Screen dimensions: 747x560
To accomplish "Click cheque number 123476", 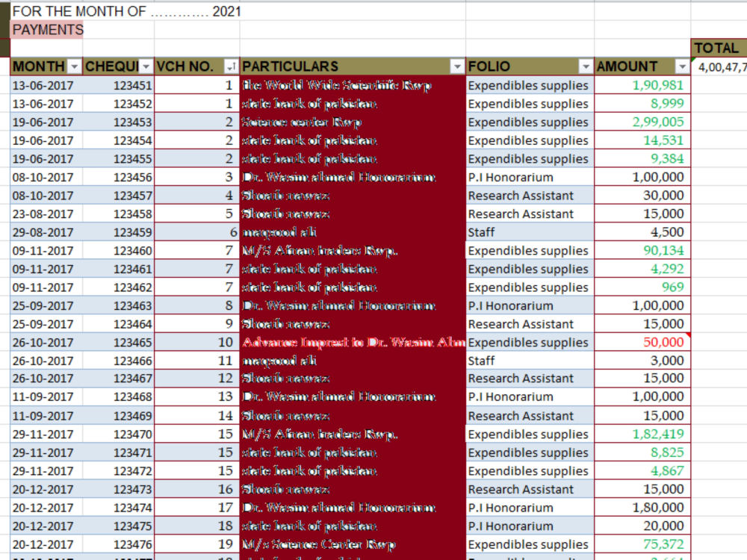I will (133, 545).
